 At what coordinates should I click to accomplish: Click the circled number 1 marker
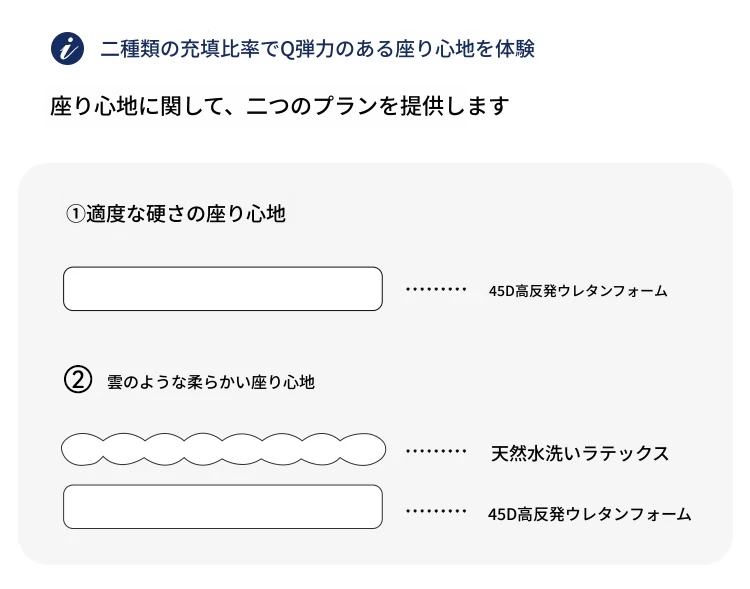[75, 213]
